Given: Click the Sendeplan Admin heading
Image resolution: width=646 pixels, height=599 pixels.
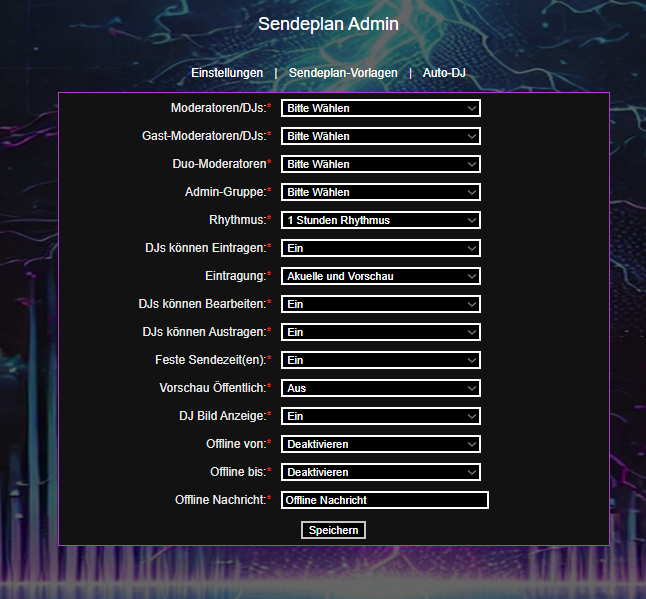Looking at the screenshot, I should (x=328, y=24).
